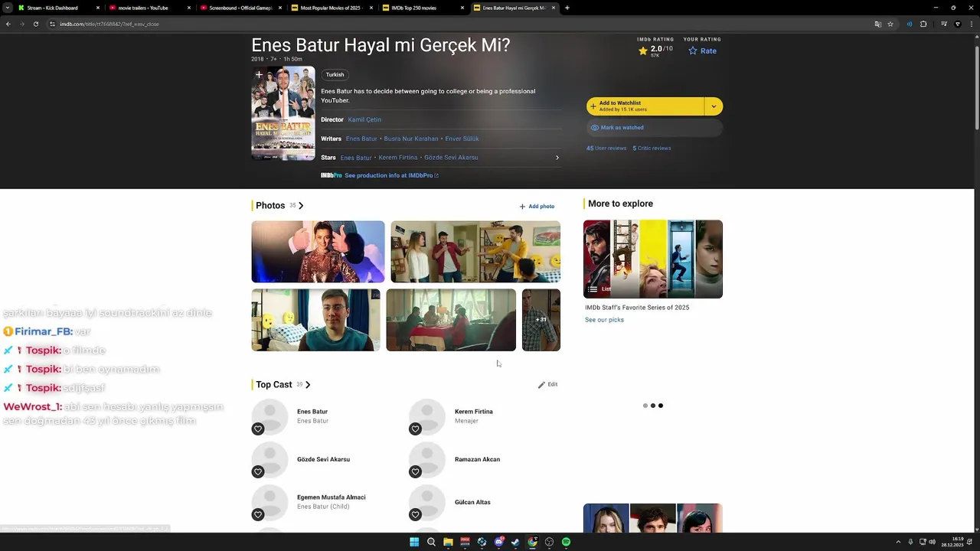This screenshot has height=551, width=980.
Task: Open the Windows Start menu
Action: (414, 542)
